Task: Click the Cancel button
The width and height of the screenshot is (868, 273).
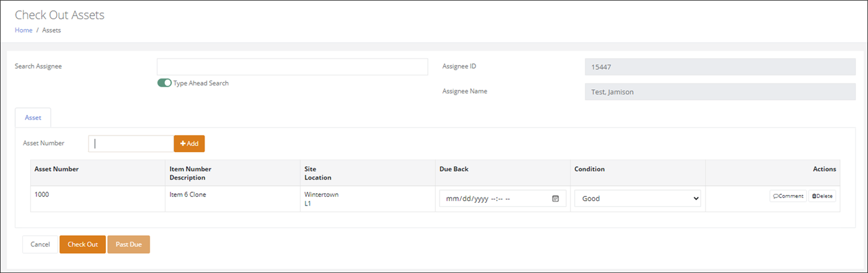Action: 40,245
